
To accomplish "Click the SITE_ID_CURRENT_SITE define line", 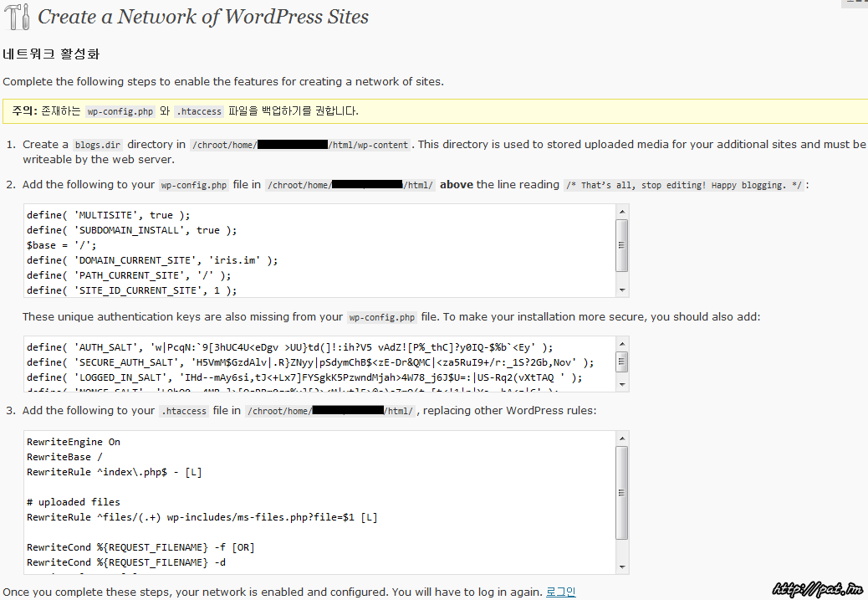I will click(x=132, y=290).
